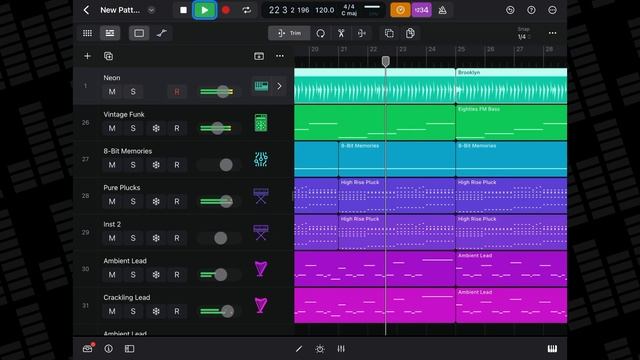The width and height of the screenshot is (640, 360).
Task: Toggle the orange metronome click button
Action: click(x=400, y=10)
